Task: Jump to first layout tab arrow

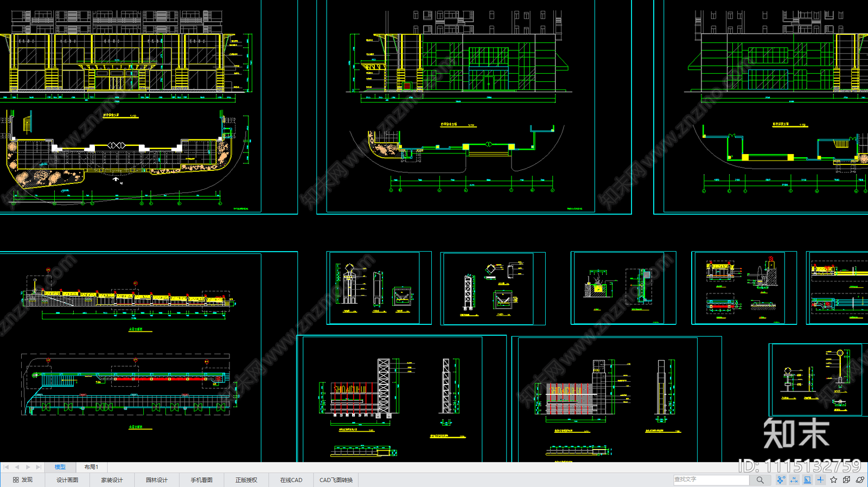Action: click(x=6, y=467)
